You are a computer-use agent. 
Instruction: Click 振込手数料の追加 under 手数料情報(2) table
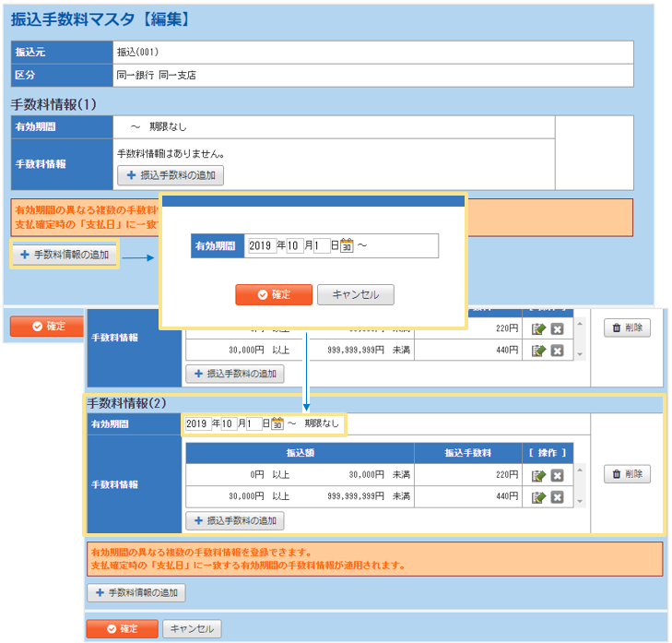235,520
